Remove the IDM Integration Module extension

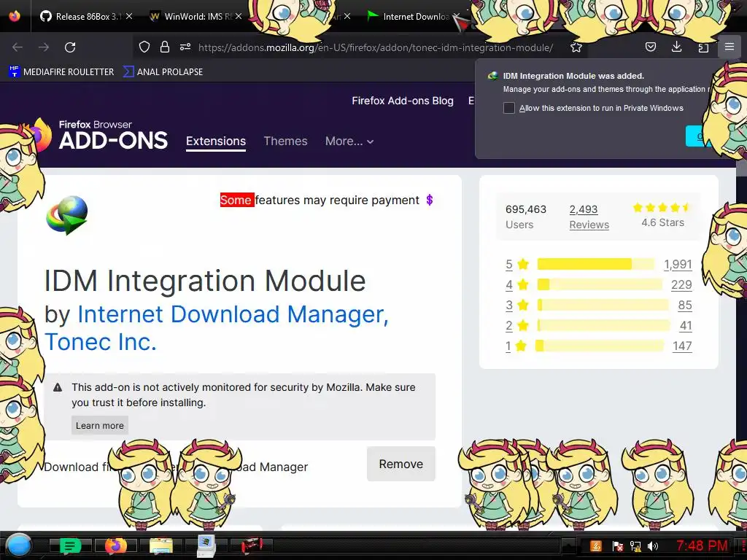(400, 464)
